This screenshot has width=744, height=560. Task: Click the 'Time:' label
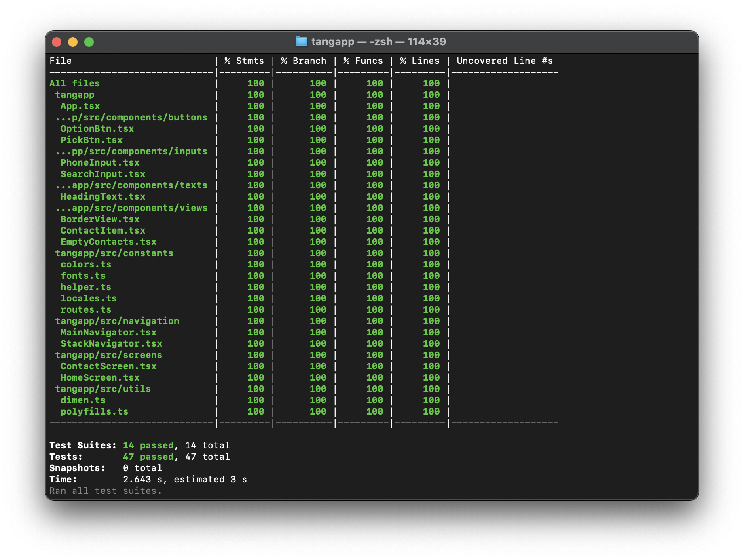(63, 480)
